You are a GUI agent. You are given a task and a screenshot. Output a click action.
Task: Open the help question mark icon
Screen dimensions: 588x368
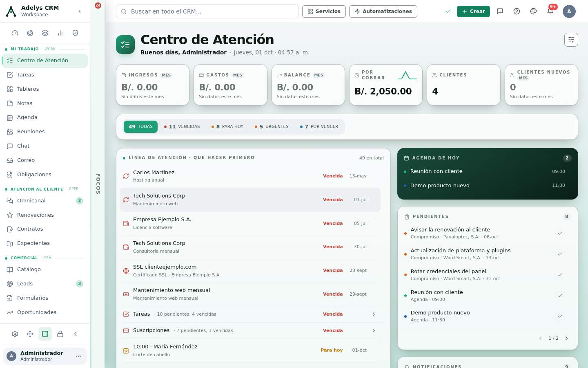tap(517, 11)
